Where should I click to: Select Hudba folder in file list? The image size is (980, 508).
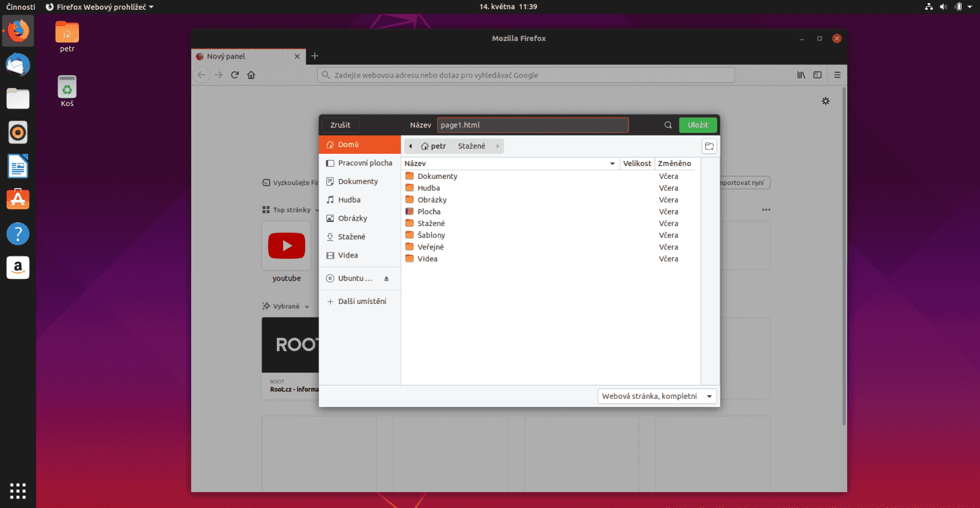pyautogui.click(x=551, y=188)
